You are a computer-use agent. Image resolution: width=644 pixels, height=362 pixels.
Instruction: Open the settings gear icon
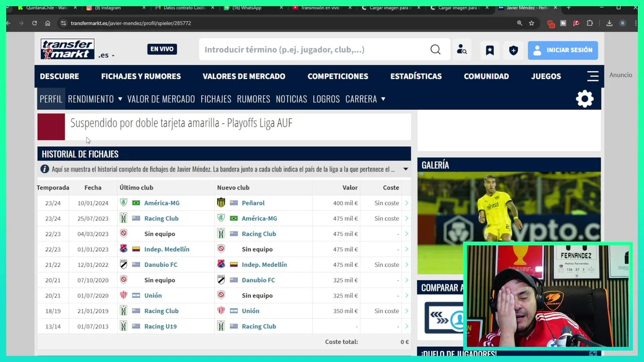point(585,99)
